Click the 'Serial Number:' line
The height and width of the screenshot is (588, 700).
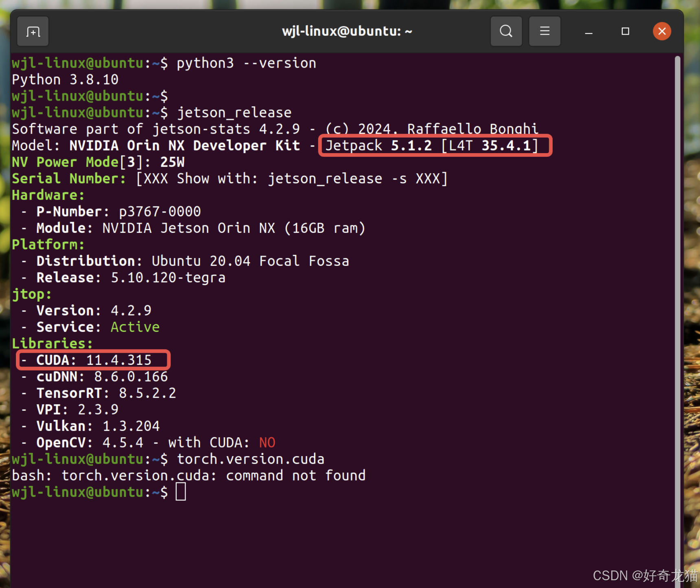230,178
